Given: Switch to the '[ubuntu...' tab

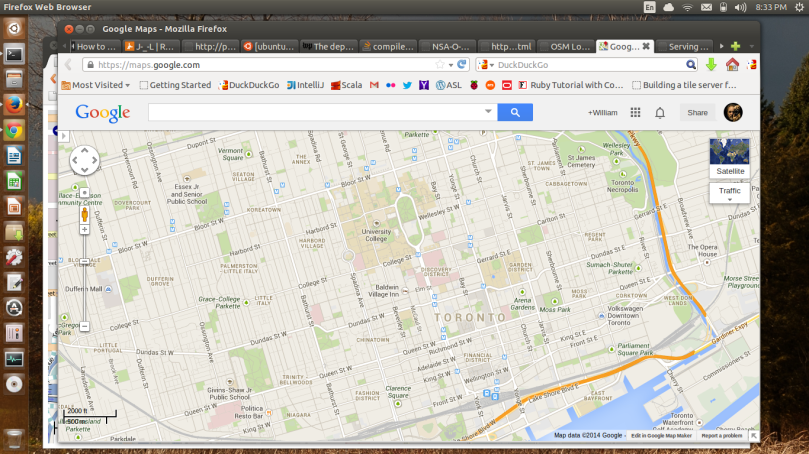Looking at the screenshot, I should click(x=269, y=46).
